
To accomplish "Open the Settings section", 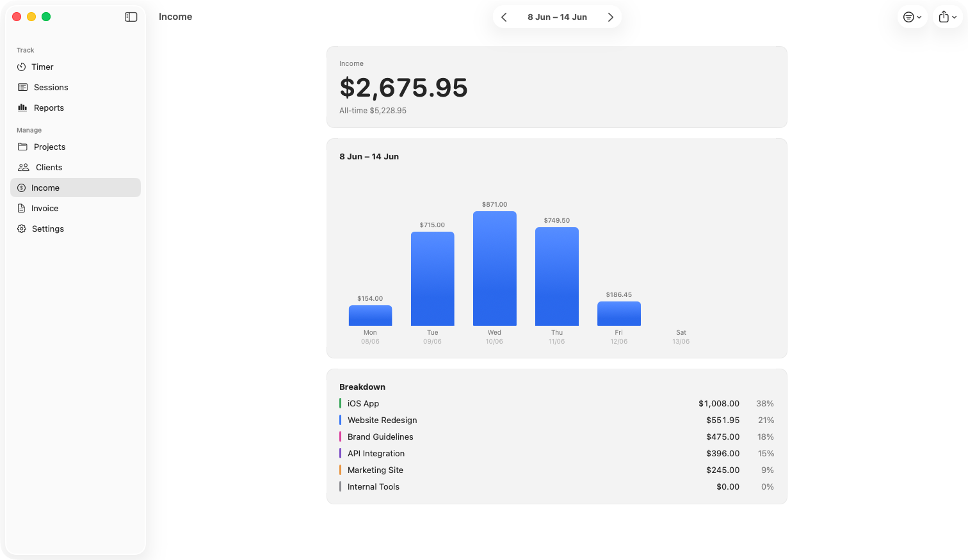I will [76, 229].
